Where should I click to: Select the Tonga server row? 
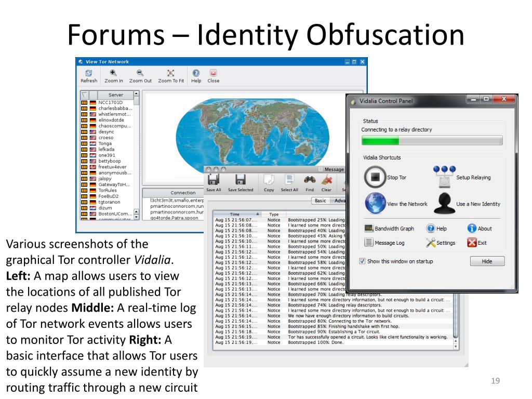click(107, 143)
